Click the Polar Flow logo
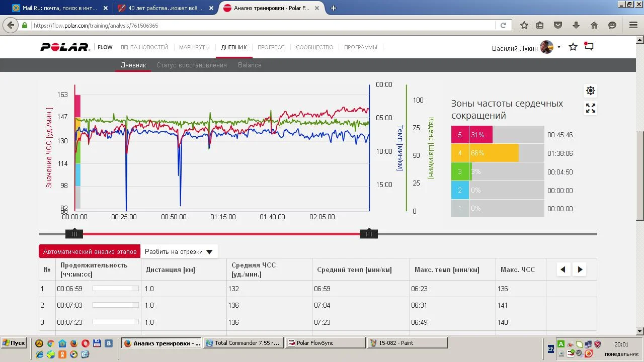 pos(76,47)
